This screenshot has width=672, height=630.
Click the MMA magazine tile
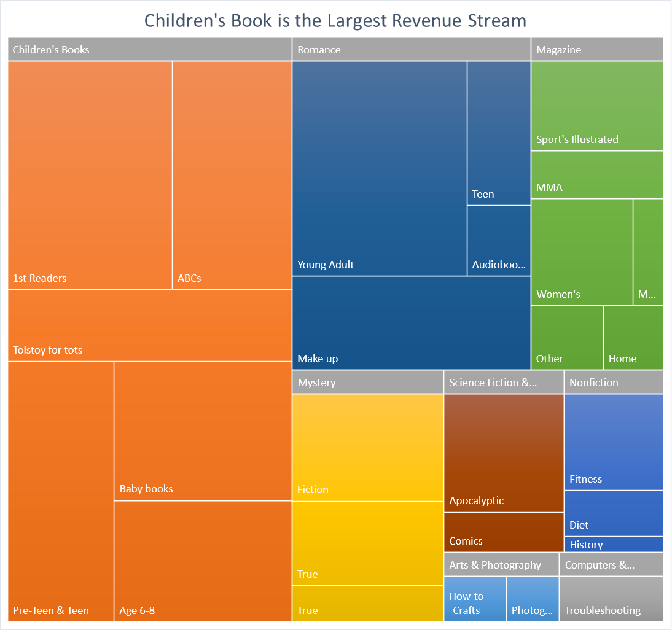tap(596, 174)
